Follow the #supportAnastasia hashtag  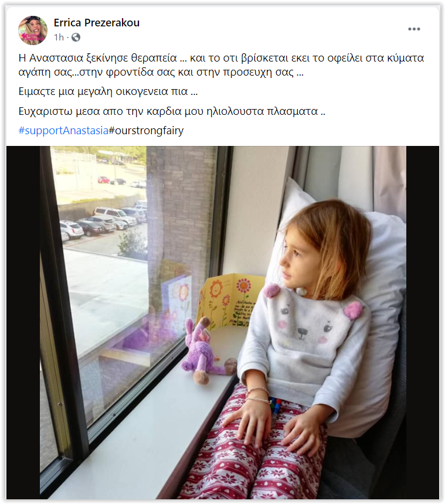coord(63,131)
